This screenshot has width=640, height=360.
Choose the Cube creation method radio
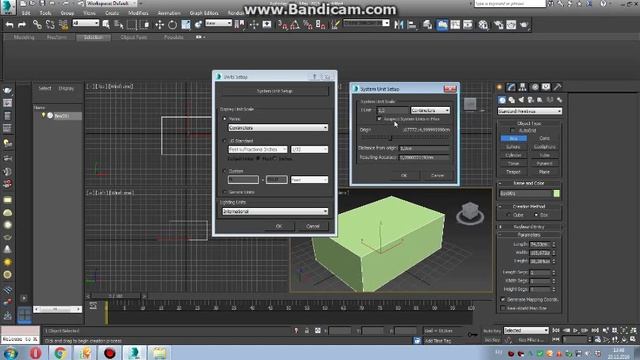508,215
